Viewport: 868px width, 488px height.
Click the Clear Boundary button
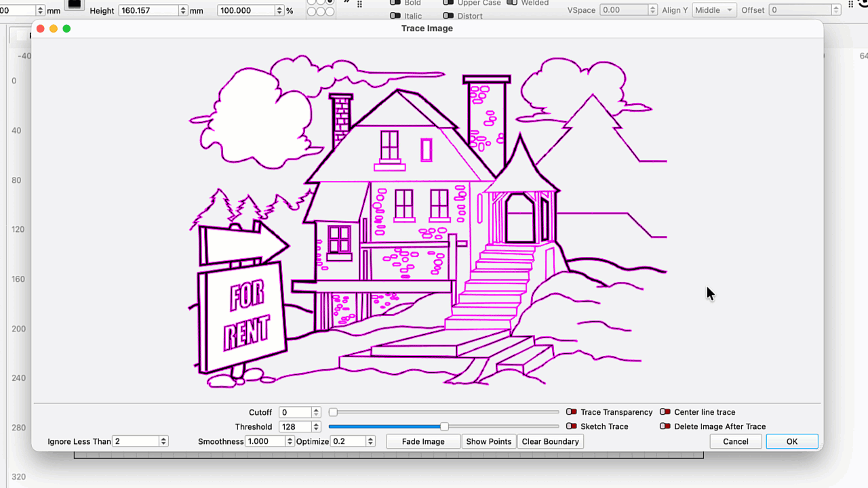(x=551, y=441)
